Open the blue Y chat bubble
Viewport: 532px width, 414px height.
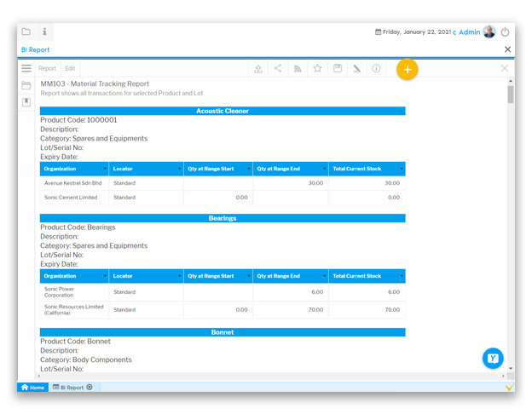point(492,359)
